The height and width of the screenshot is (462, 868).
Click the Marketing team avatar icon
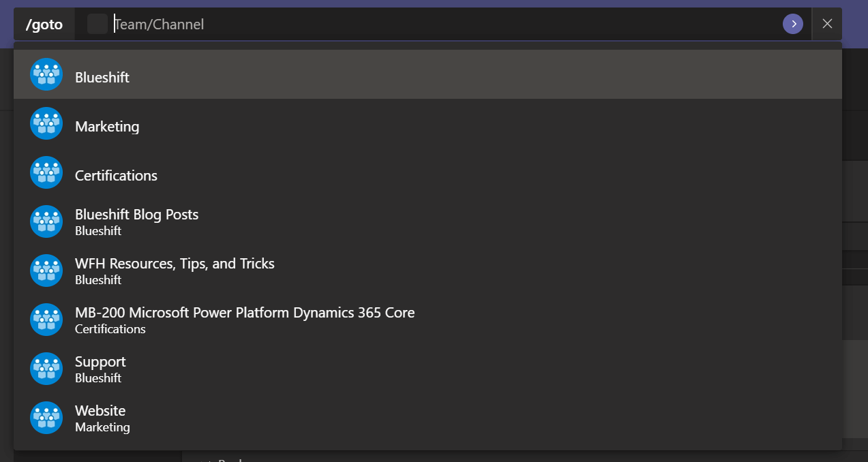[46, 123]
